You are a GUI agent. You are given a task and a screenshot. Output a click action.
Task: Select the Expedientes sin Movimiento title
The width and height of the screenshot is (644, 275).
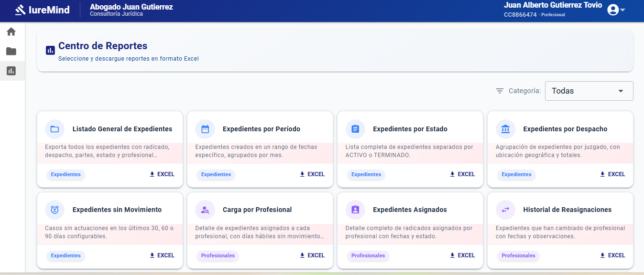tap(117, 210)
